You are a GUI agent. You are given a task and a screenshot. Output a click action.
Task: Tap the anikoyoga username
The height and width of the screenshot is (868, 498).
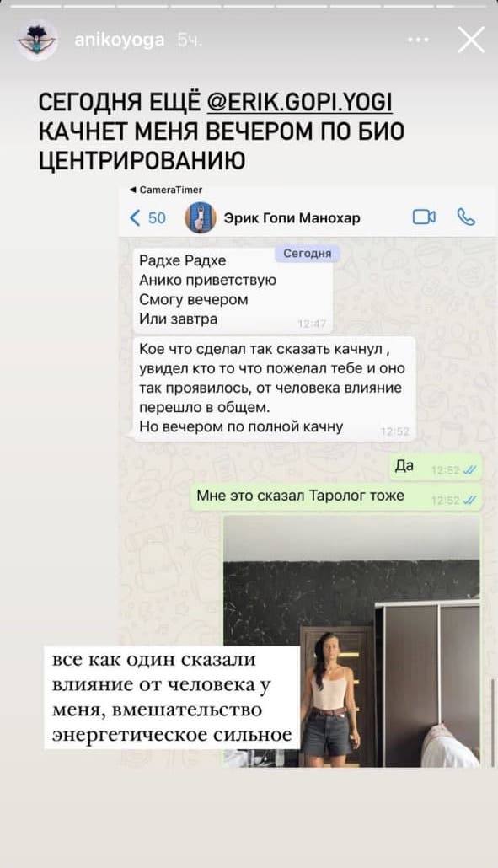coord(119,40)
